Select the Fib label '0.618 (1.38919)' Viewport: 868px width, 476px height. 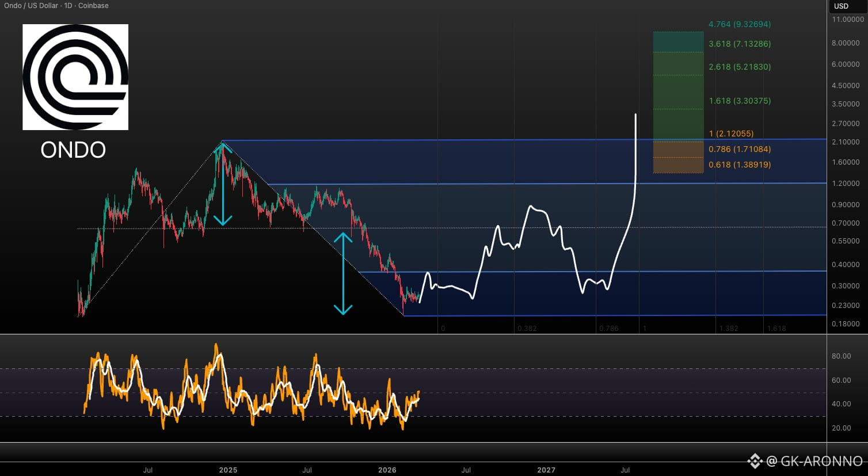click(x=740, y=165)
